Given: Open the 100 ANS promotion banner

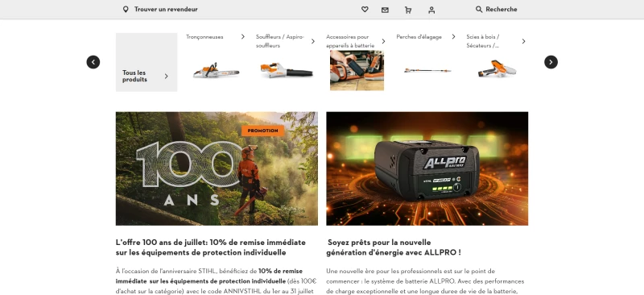Looking at the screenshot, I should coord(217,168).
